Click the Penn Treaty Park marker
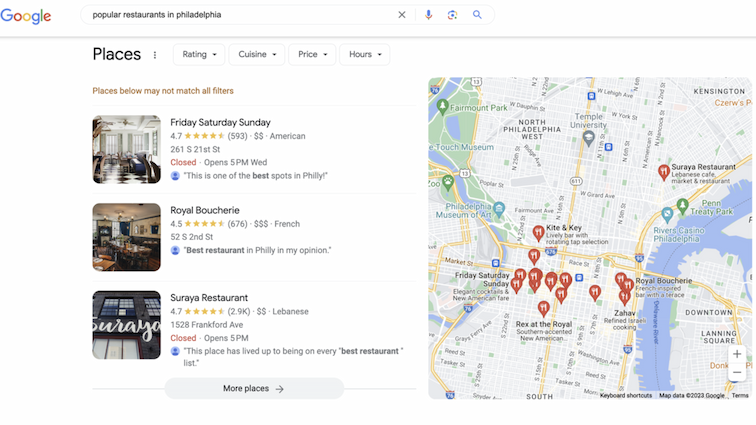The width and height of the screenshot is (756, 425). [x=682, y=206]
